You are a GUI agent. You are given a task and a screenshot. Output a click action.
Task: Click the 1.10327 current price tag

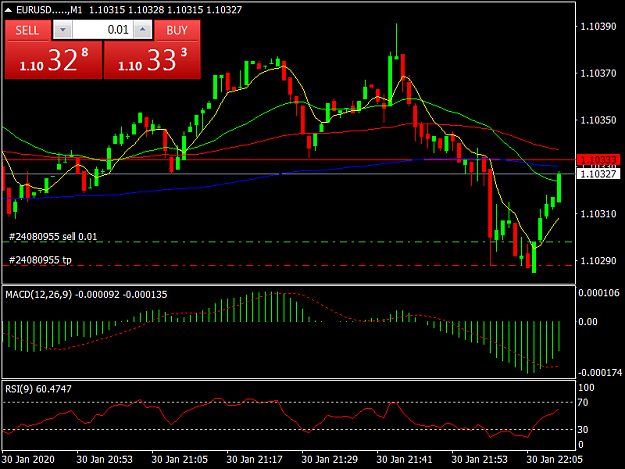(598, 174)
